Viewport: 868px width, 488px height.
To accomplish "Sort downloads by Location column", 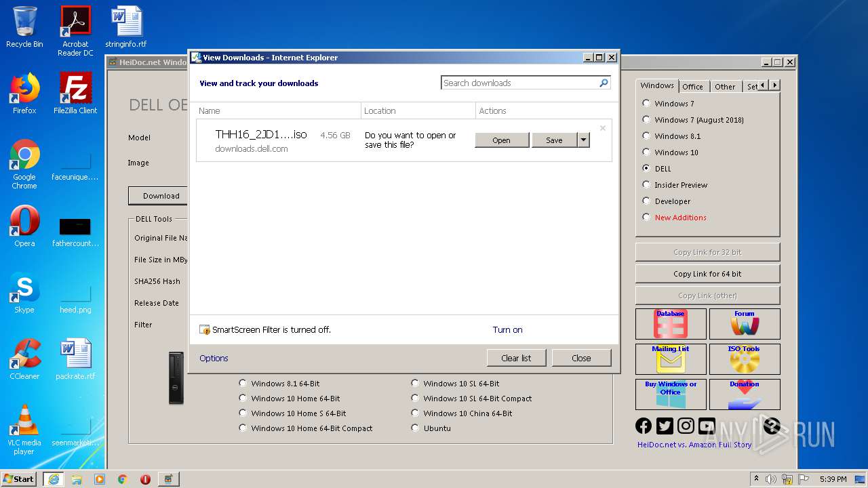I will [418, 110].
